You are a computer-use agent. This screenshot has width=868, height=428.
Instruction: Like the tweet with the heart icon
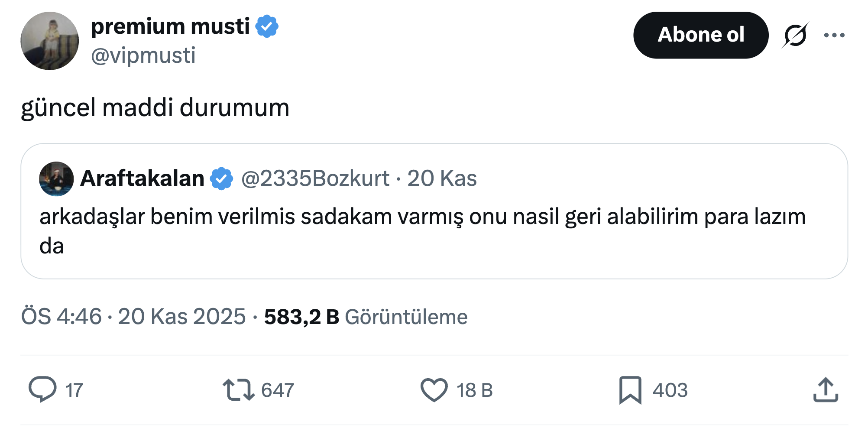[x=434, y=389]
